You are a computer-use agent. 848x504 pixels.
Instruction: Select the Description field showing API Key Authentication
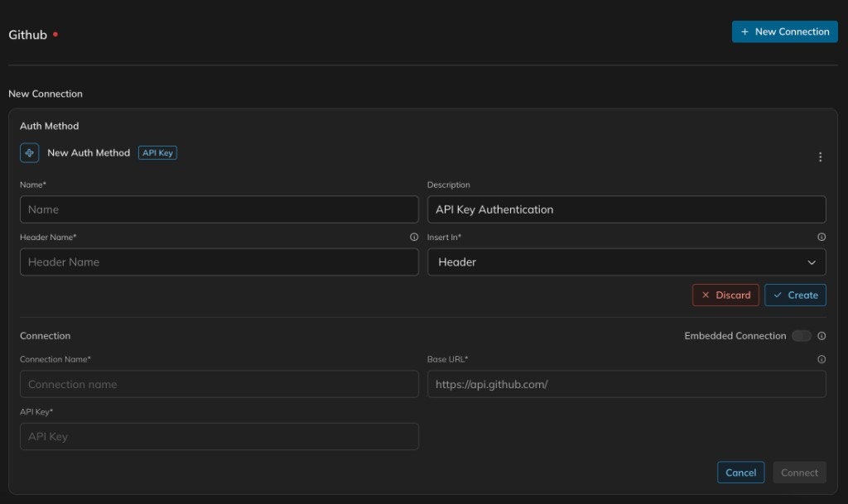tap(627, 209)
